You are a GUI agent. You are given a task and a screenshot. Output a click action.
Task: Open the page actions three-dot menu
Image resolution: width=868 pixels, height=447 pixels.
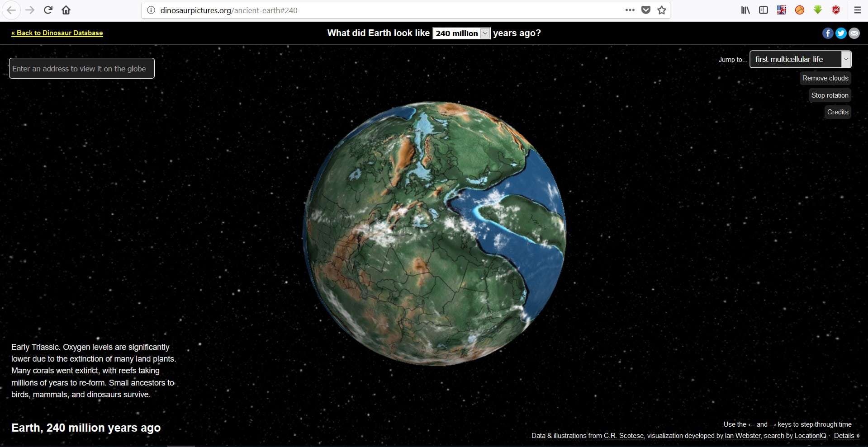(x=630, y=10)
